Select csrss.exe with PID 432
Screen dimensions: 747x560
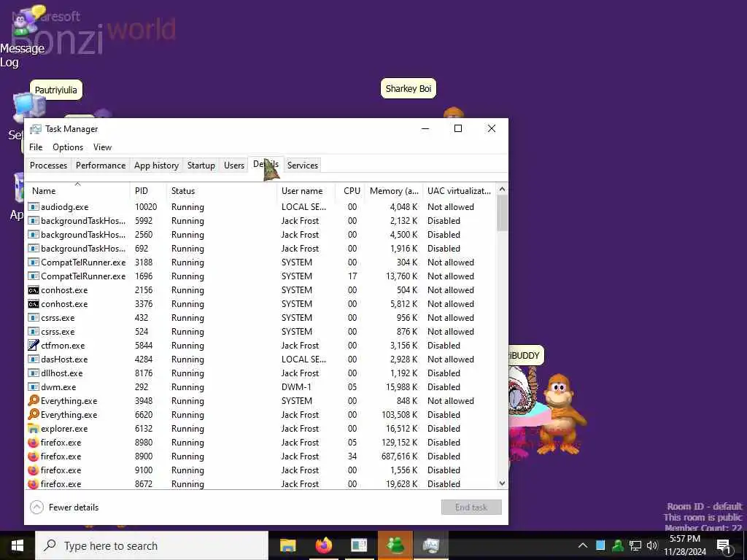(x=260, y=318)
